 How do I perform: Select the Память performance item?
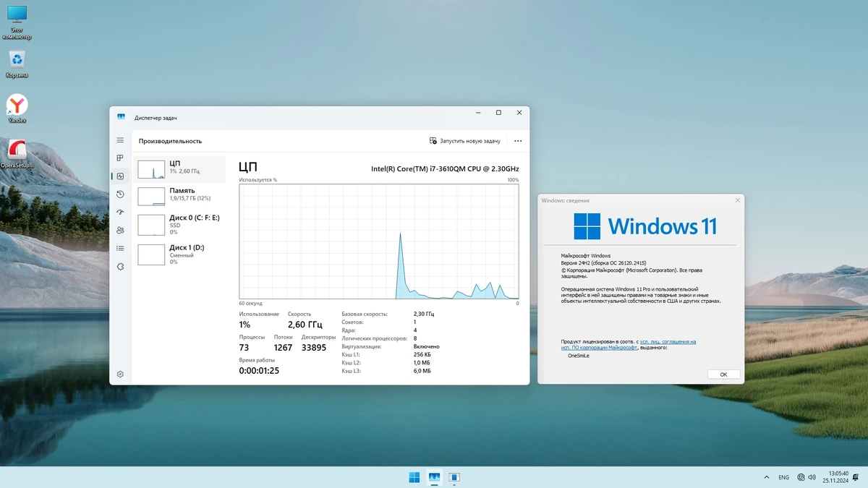(179, 195)
